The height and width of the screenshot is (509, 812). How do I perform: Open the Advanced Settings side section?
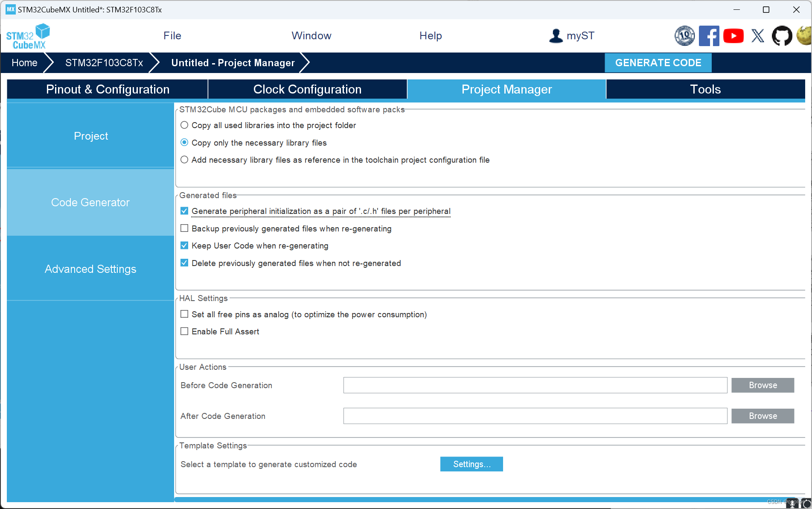coord(90,269)
